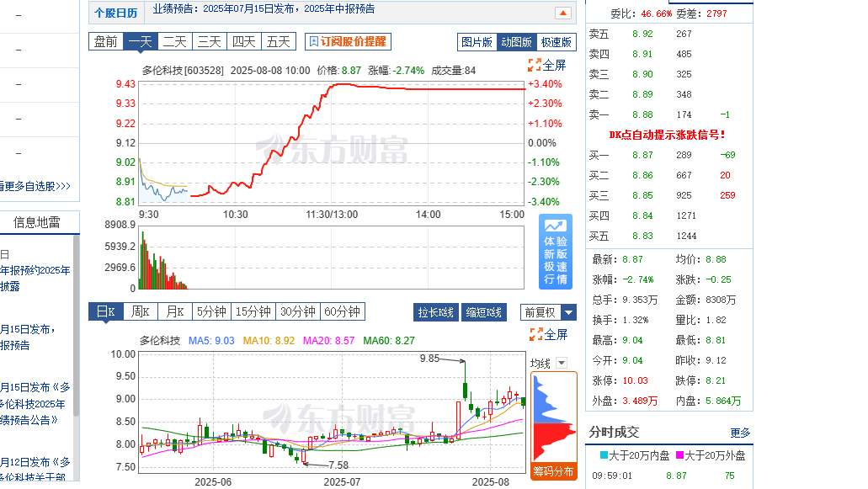Select the 7.58 low marker on K-line chart
This screenshot has width=868, height=489.
[338, 465]
